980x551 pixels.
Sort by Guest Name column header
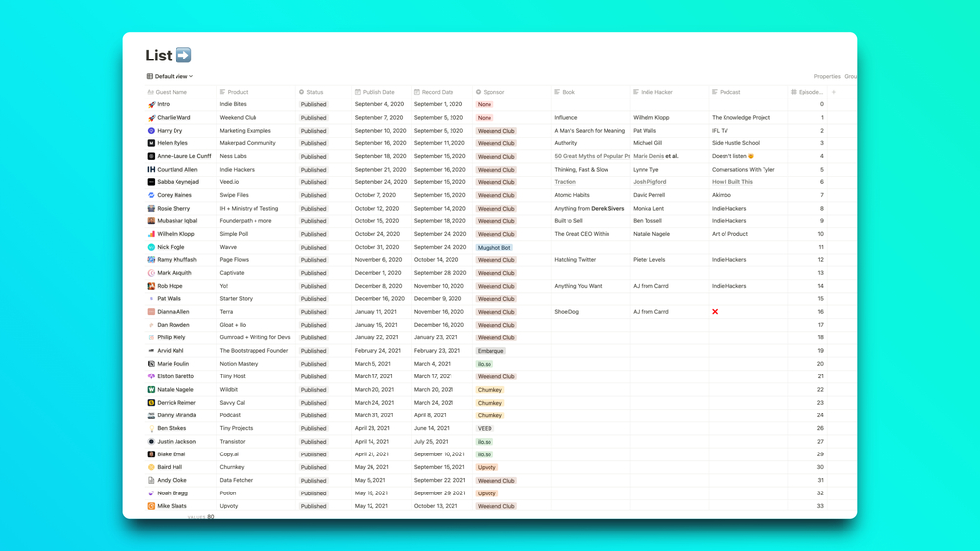coord(167,92)
